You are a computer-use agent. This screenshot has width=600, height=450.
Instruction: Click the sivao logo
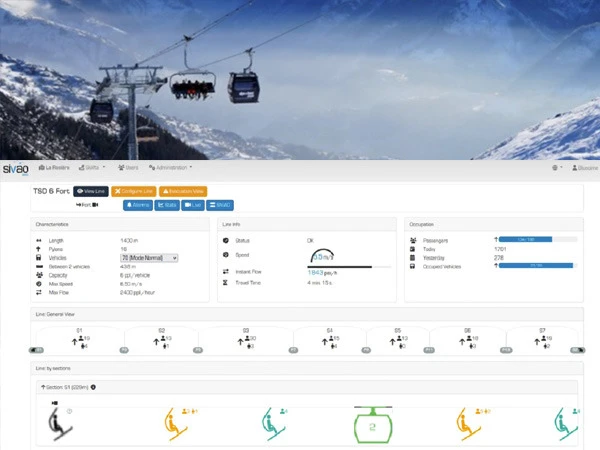click(x=16, y=169)
